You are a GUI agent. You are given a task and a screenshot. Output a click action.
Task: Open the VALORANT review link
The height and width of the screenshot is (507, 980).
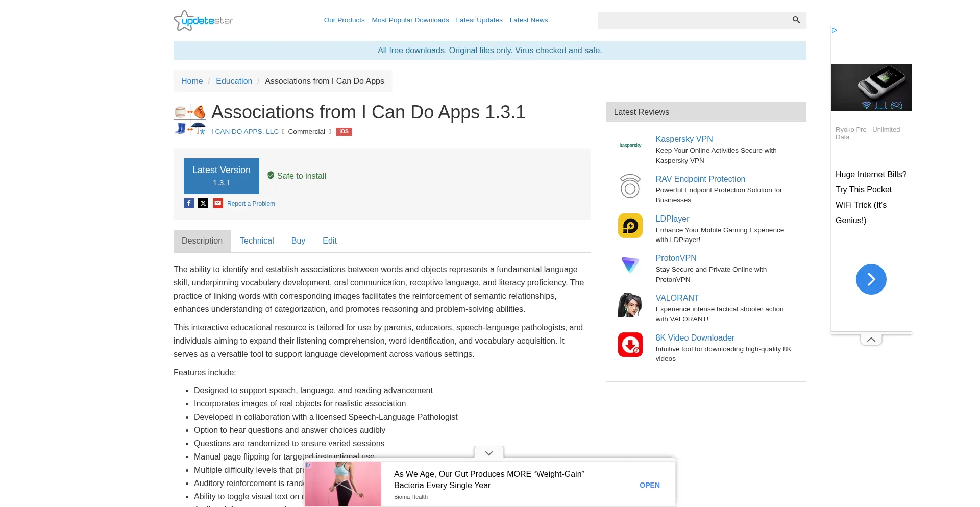click(677, 298)
